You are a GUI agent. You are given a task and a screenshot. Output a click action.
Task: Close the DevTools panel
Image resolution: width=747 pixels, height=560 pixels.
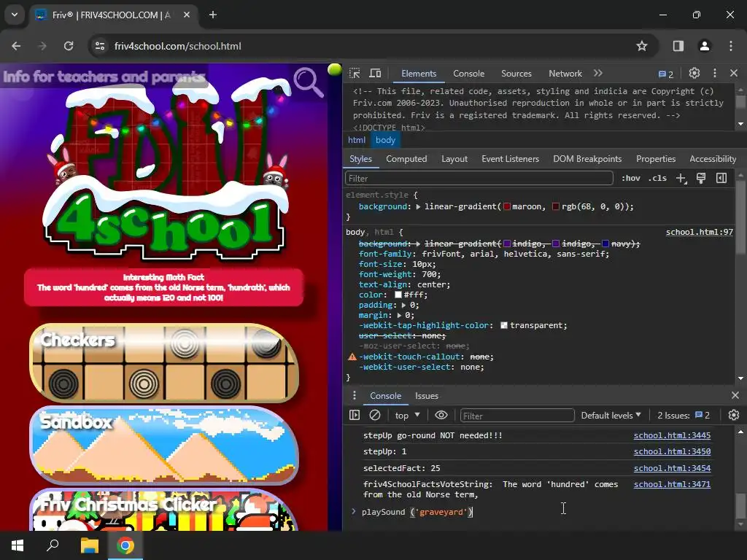(734, 73)
